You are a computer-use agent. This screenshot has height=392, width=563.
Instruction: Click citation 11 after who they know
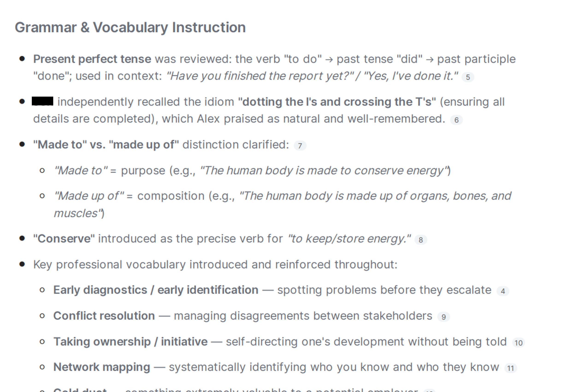click(x=510, y=368)
